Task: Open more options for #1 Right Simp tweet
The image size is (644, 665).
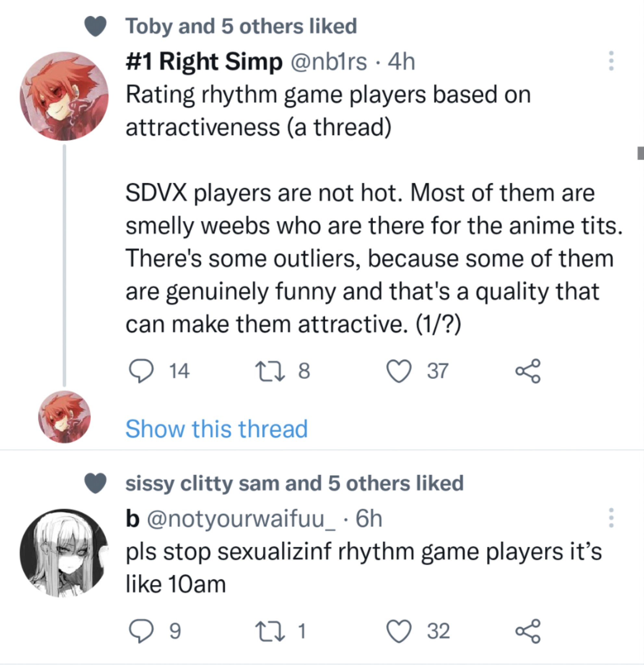Action: click(x=611, y=61)
